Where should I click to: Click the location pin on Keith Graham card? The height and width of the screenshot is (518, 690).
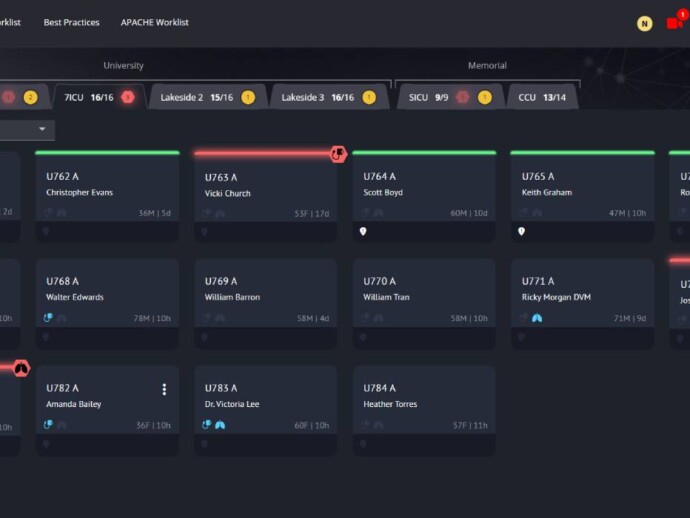(521, 231)
